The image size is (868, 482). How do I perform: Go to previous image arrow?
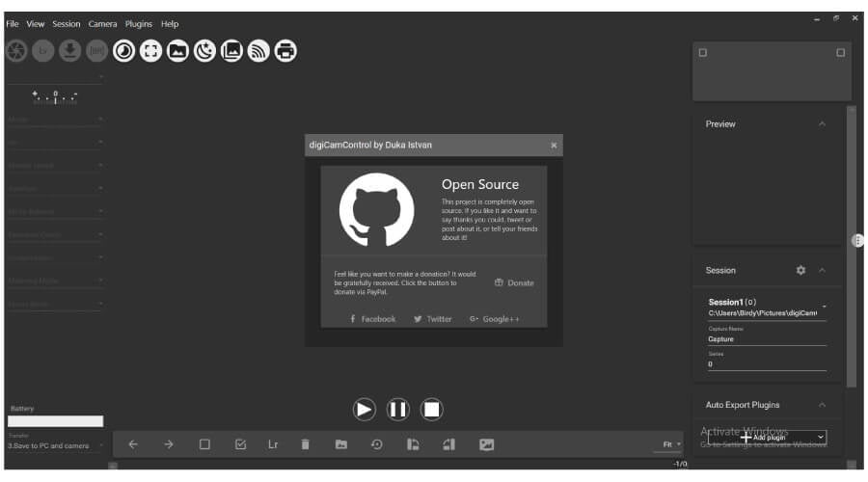click(x=133, y=444)
